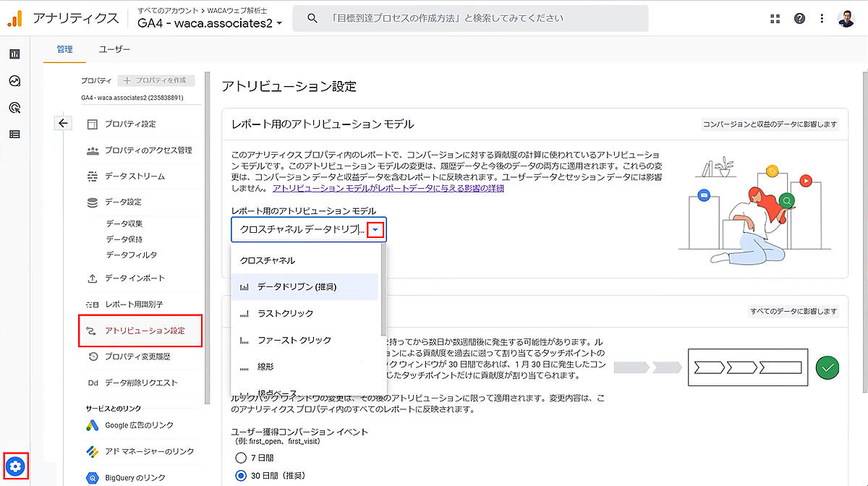Choose ラストクリック from the dropdown list
This screenshot has height=486, width=868.
coord(285,313)
